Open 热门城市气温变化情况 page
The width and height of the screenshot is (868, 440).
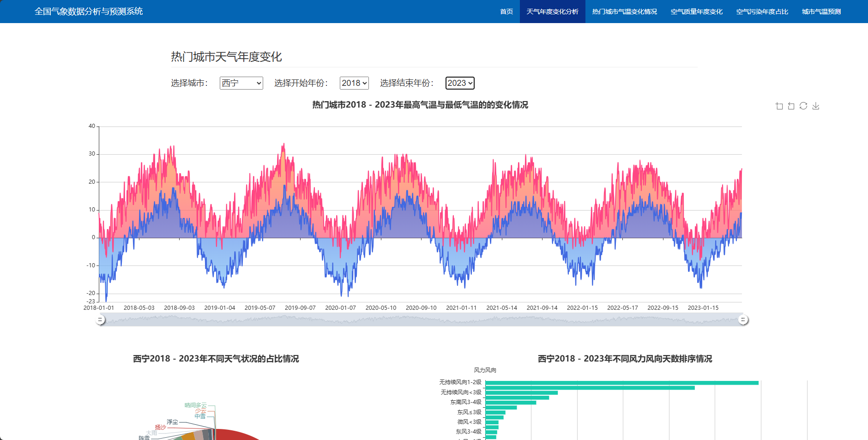(x=625, y=12)
